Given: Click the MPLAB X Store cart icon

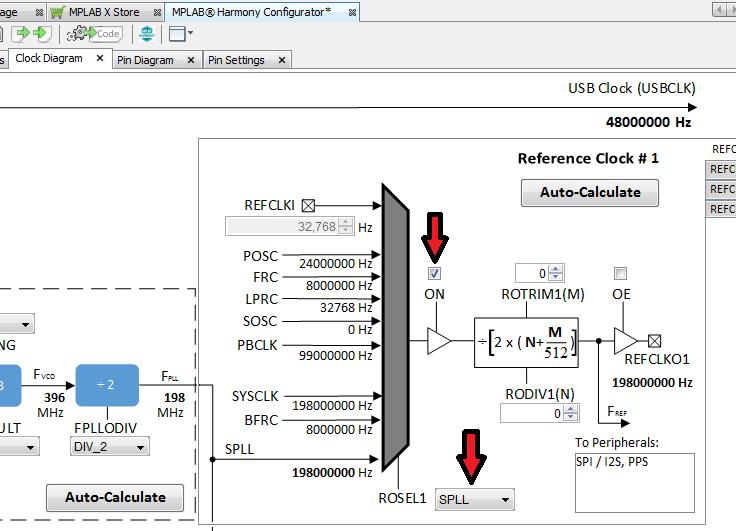Looking at the screenshot, I should pyautogui.click(x=58, y=12).
